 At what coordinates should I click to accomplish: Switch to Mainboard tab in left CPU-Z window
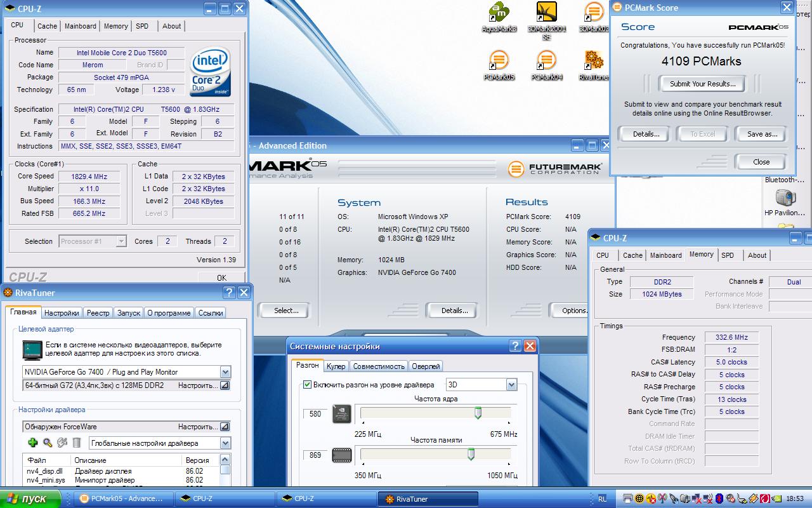tap(81, 26)
